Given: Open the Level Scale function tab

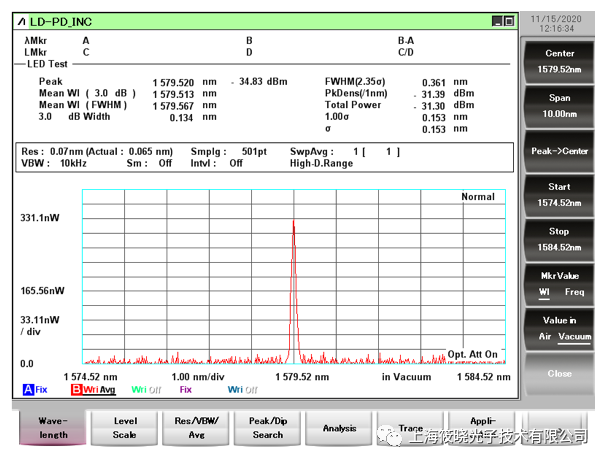Looking at the screenshot, I should [x=125, y=428].
